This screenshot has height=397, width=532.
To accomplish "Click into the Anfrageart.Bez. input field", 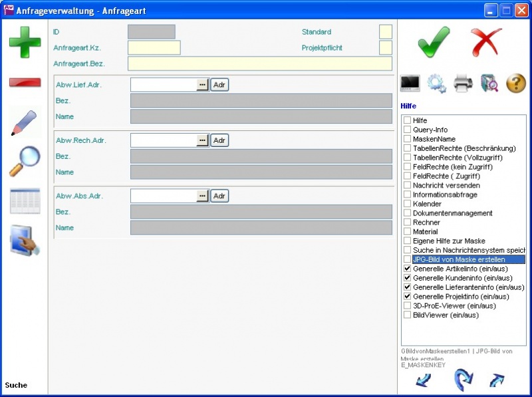I will pos(259,64).
